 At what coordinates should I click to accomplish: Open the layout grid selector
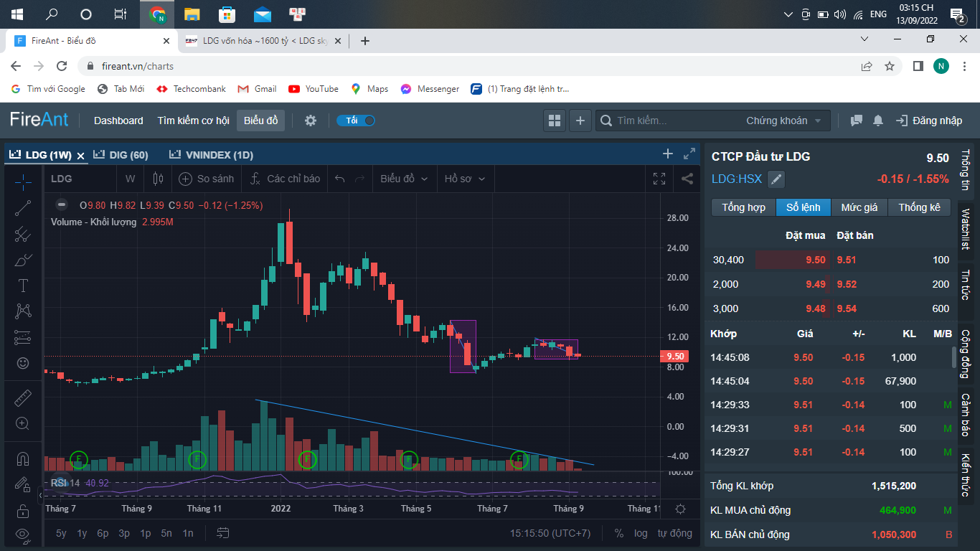pyautogui.click(x=554, y=121)
